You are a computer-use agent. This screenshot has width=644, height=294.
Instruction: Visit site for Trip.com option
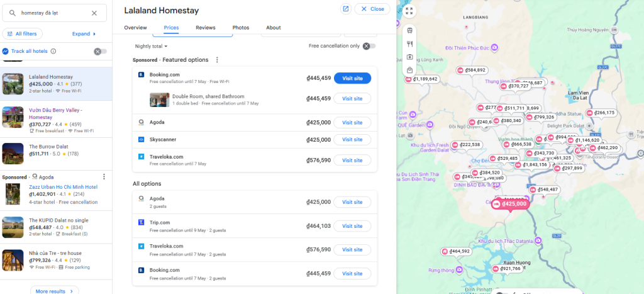[x=352, y=226]
